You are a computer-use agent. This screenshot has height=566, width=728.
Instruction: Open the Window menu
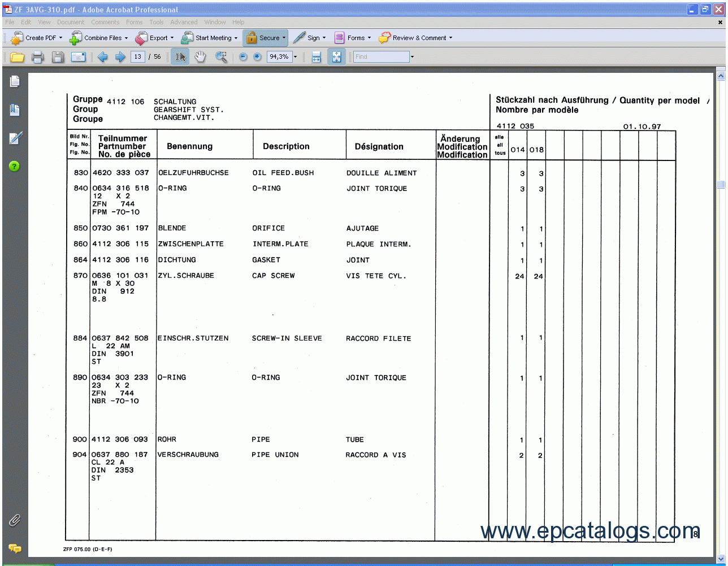[x=215, y=22]
